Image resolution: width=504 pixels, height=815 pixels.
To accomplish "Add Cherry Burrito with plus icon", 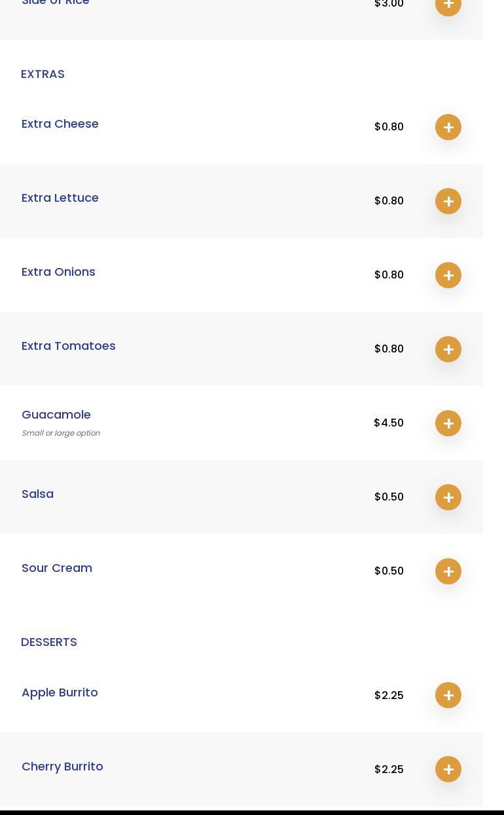I will [448, 769].
